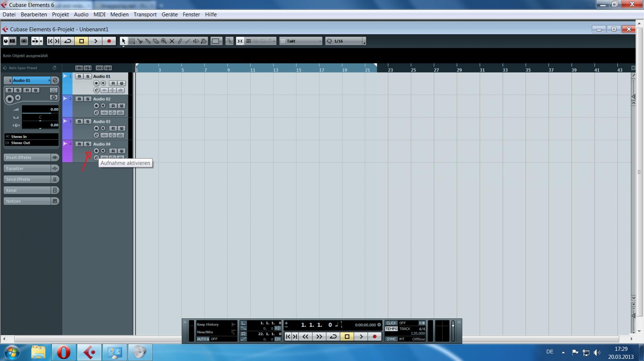Toggle CLICK metronome in transport panel
644x361 pixels.
tap(391, 323)
